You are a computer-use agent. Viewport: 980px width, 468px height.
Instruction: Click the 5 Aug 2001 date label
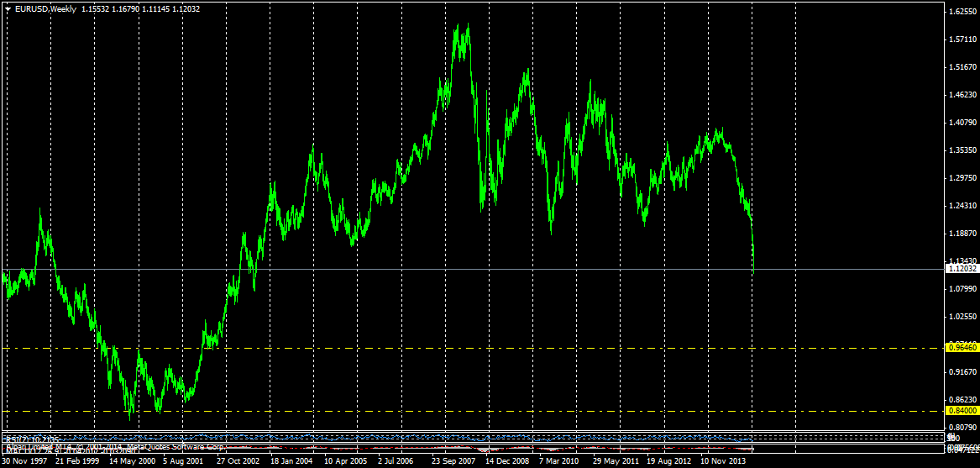182,461
